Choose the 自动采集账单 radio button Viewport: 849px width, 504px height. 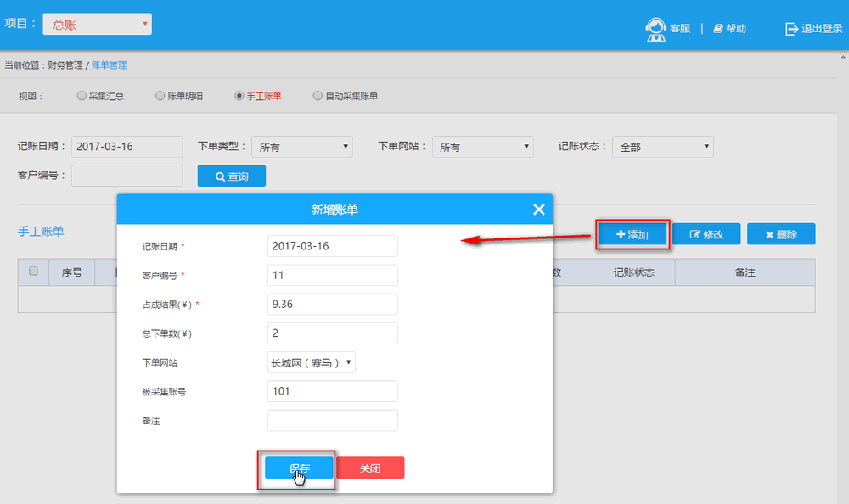(318, 96)
